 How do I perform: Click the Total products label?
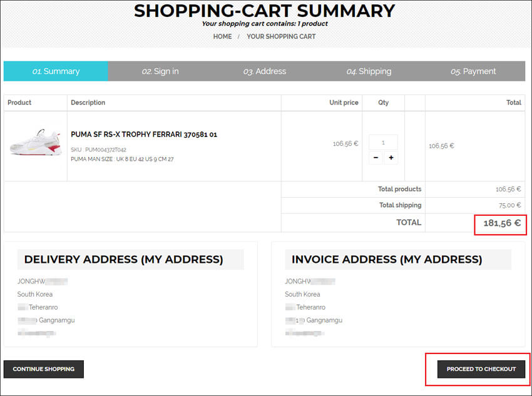400,189
